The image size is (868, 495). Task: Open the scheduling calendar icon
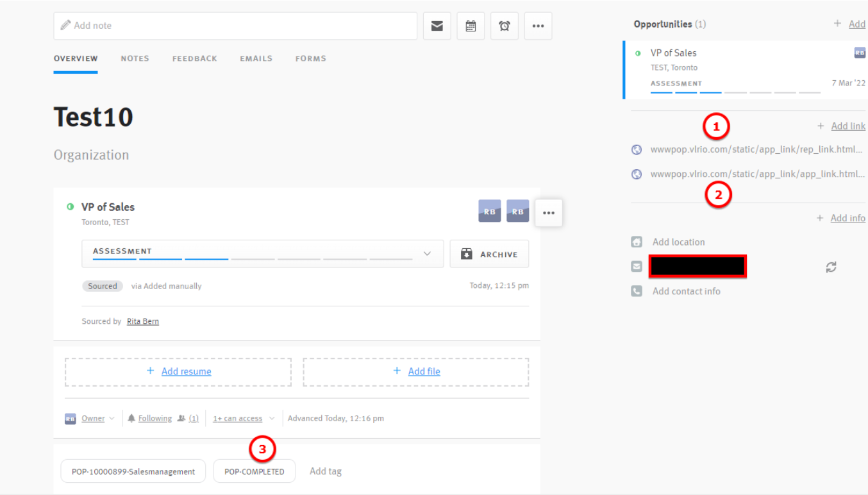(471, 26)
